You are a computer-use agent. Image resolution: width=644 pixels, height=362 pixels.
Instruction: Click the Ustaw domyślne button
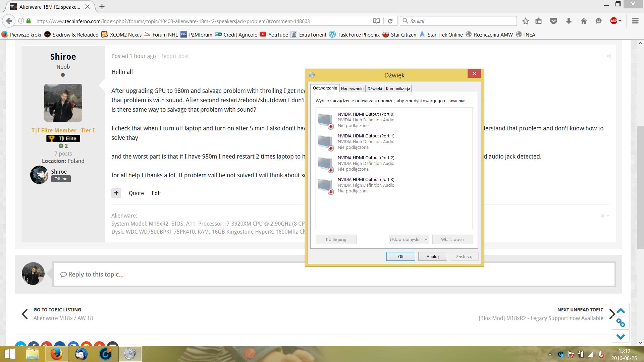(406, 239)
